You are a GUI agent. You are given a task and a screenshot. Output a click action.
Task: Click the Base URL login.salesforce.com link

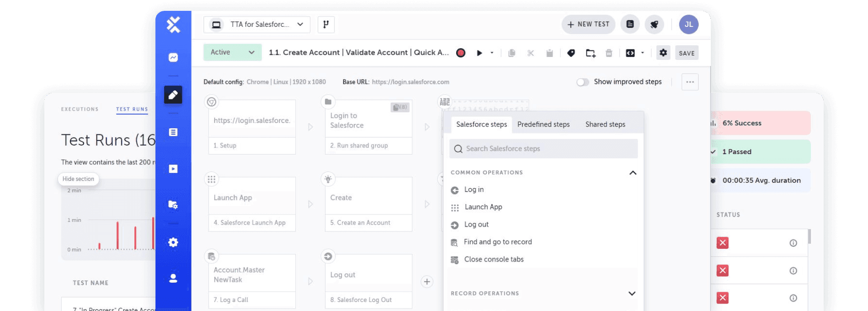pos(410,82)
